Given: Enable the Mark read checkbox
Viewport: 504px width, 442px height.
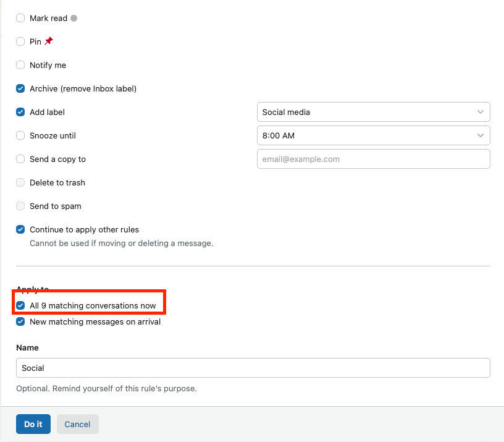Looking at the screenshot, I should 20,18.
